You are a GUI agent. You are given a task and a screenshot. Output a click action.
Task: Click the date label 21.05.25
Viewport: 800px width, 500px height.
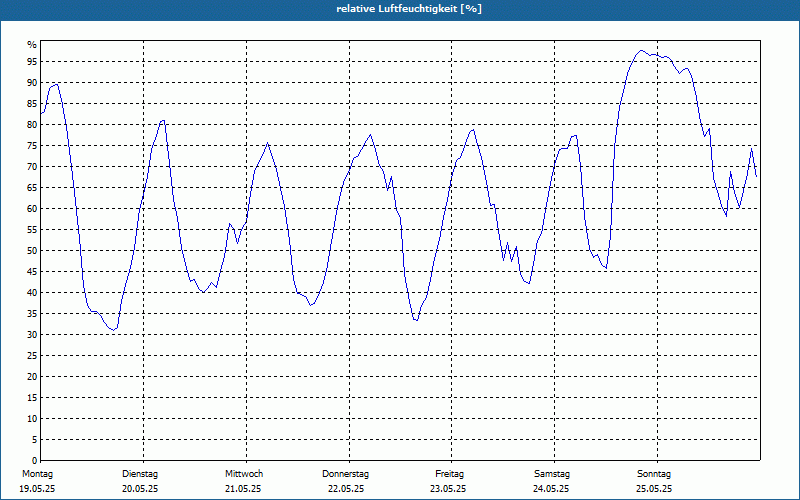pyautogui.click(x=243, y=489)
